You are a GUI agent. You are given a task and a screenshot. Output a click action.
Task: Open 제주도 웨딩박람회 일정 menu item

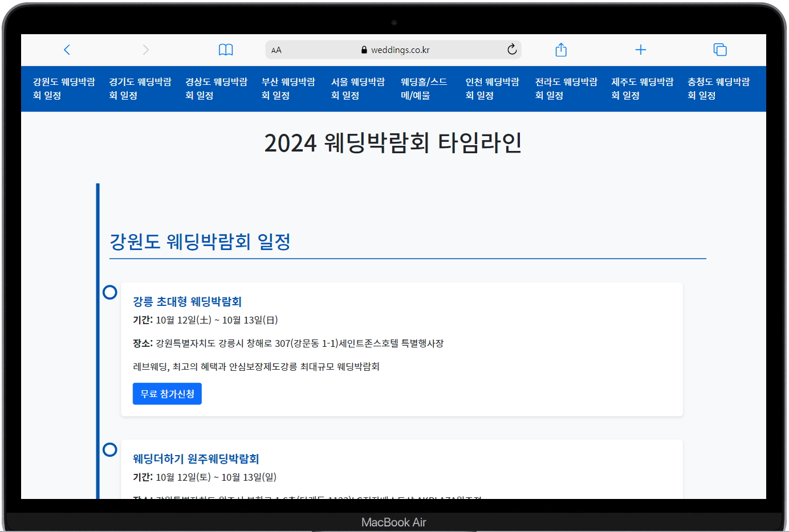[x=642, y=88]
